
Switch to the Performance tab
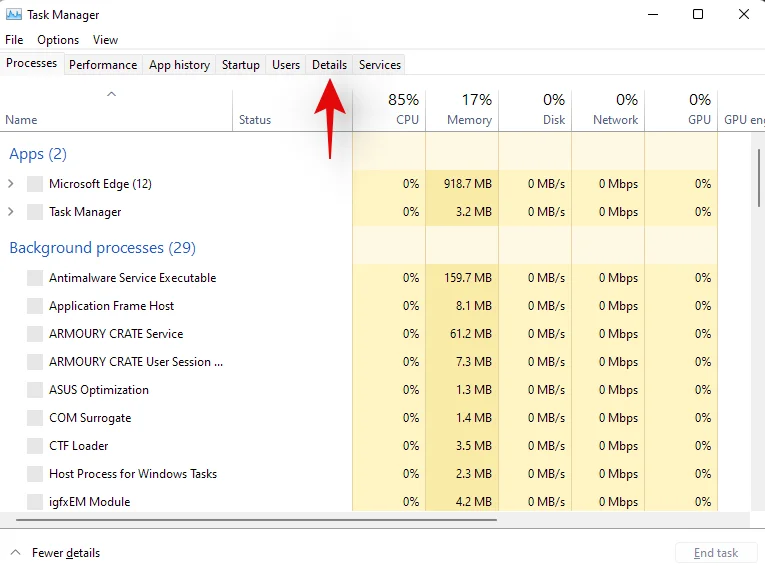(x=103, y=65)
